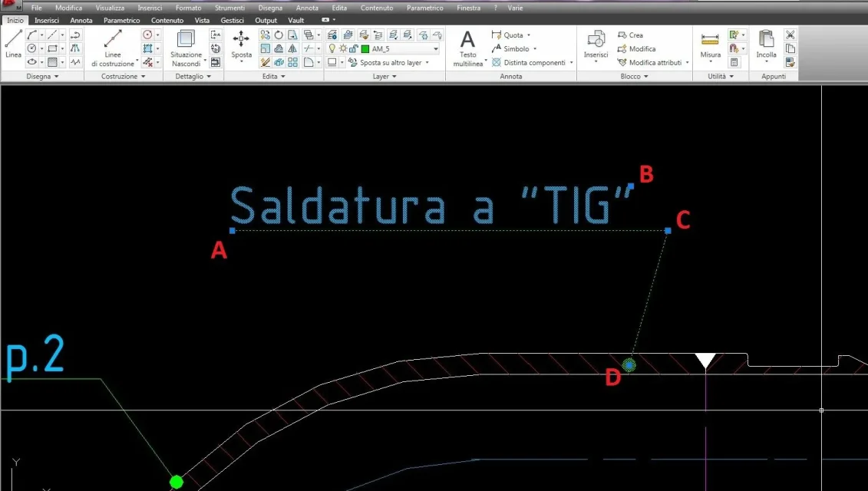Open the Modifica attributi dropdown
The width and height of the screenshot is (868, 491).
pos(687,63)
